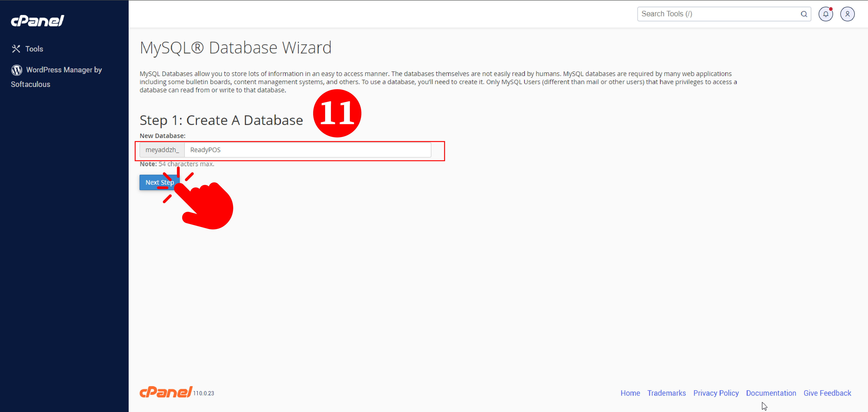
Task: Click the MySQL Database Wizard heading
Action: click(x=236, y=48)
